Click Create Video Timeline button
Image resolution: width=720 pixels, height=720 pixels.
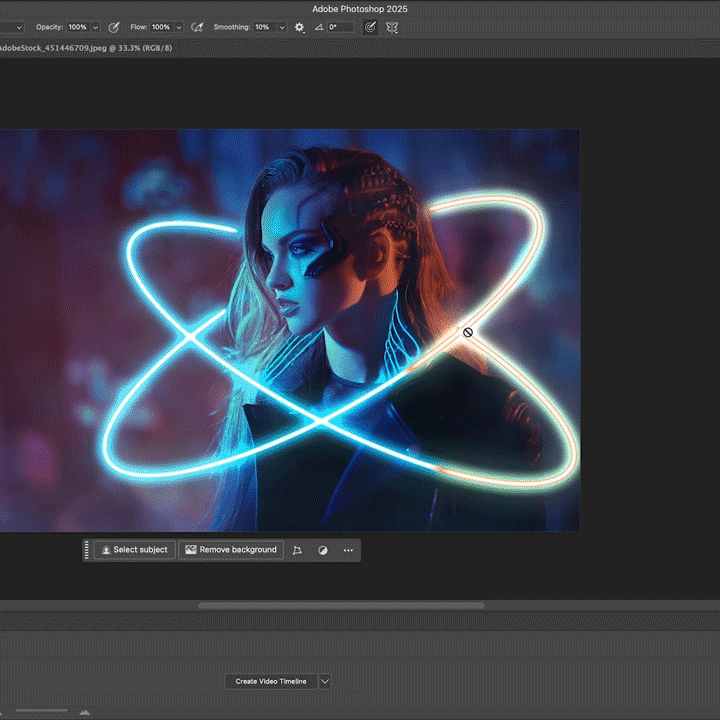click(273, 681)
